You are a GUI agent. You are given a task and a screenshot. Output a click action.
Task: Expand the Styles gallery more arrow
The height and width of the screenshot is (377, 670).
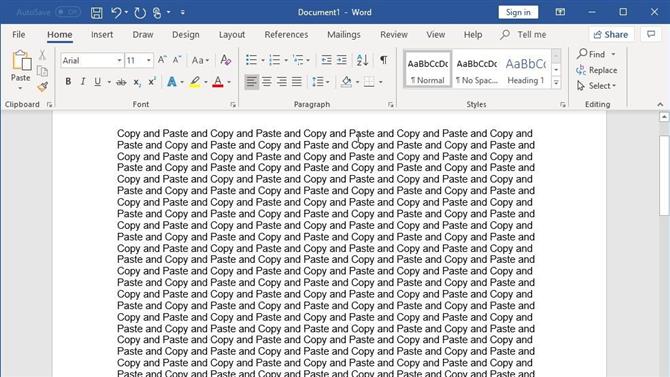[556, 83]
